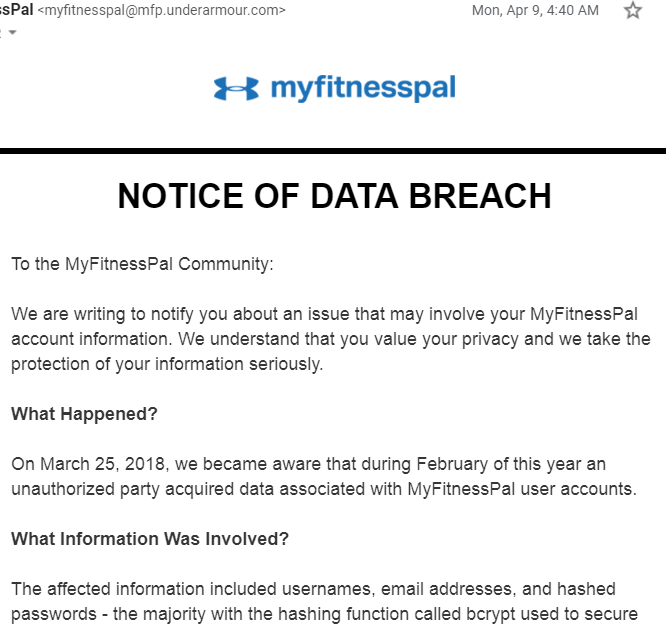Image resolution: width=666 pixels, height=624 pixels.
Task: Click the black horizontal divider line
Action: pyautogui.click(x=333, y=151)
